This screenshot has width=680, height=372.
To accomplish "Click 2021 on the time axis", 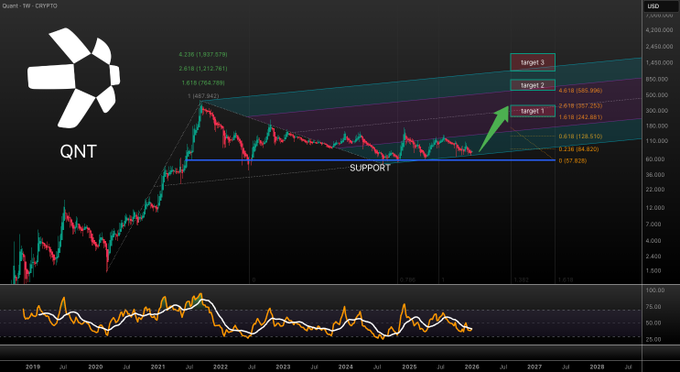I will coord(158,367).
